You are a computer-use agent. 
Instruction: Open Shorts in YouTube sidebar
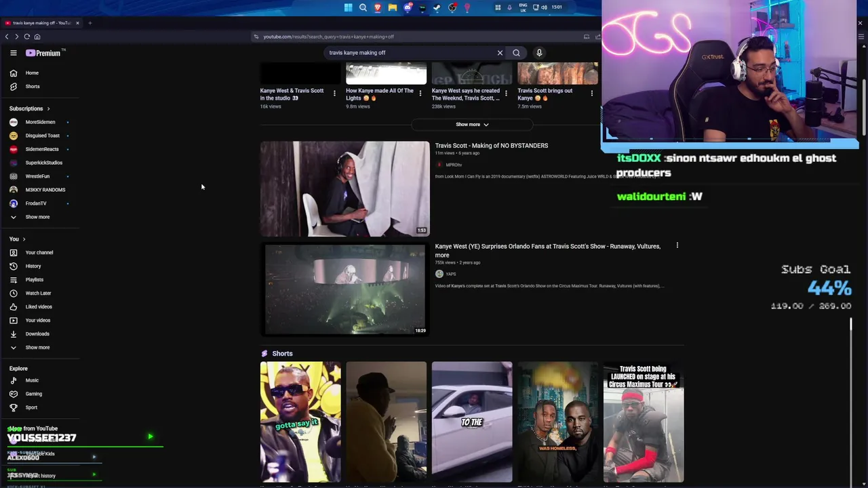click(x=33, y=86)
